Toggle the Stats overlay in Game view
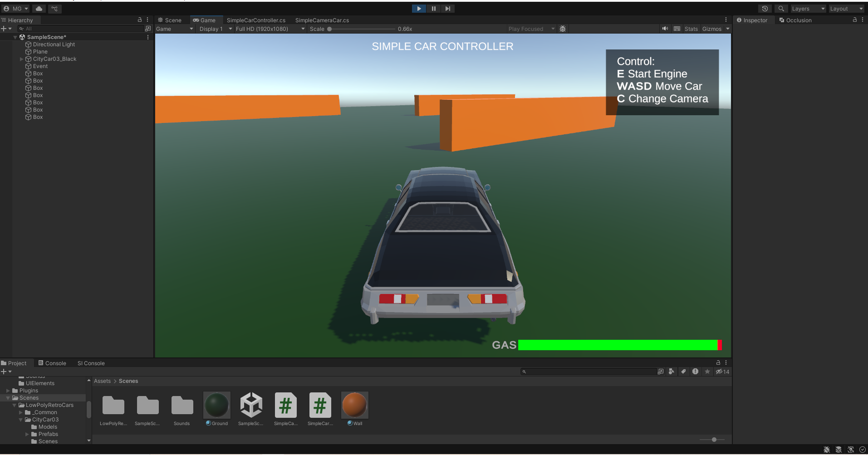The width and height of the screenshot is (868, 455). pyautogui.click(x=691, y=29)
